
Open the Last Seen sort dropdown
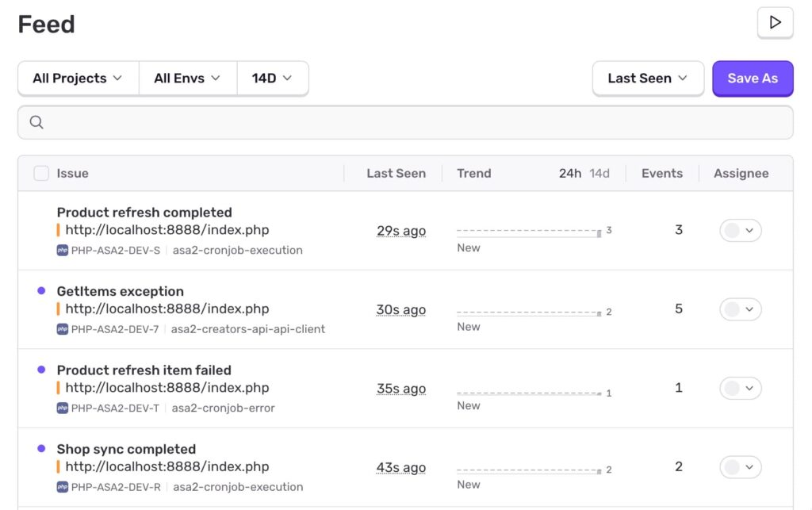(x=647, y=79)
